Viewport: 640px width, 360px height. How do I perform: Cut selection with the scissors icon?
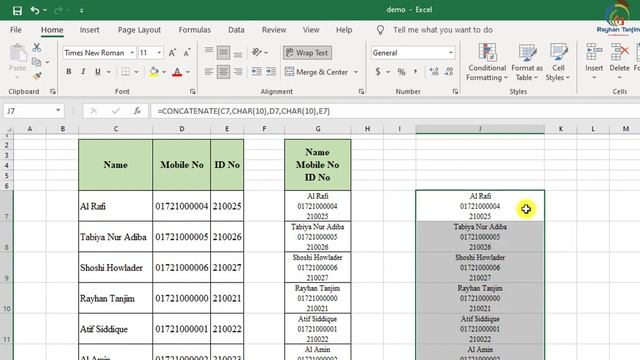(x=37, y=47)
